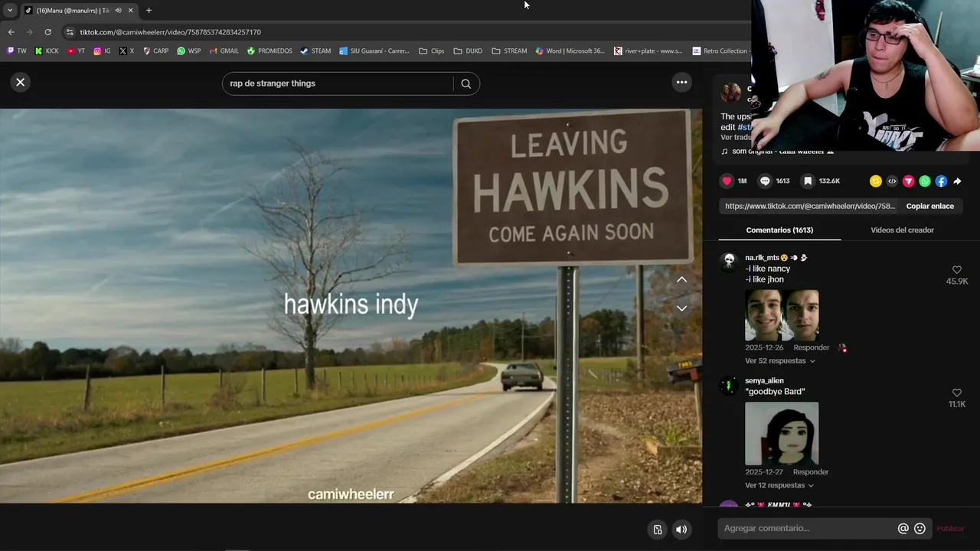This screenshot has width=980, height=551.
Task: Mute tab audio from tab speaker icon
Action: click(118, 10)
